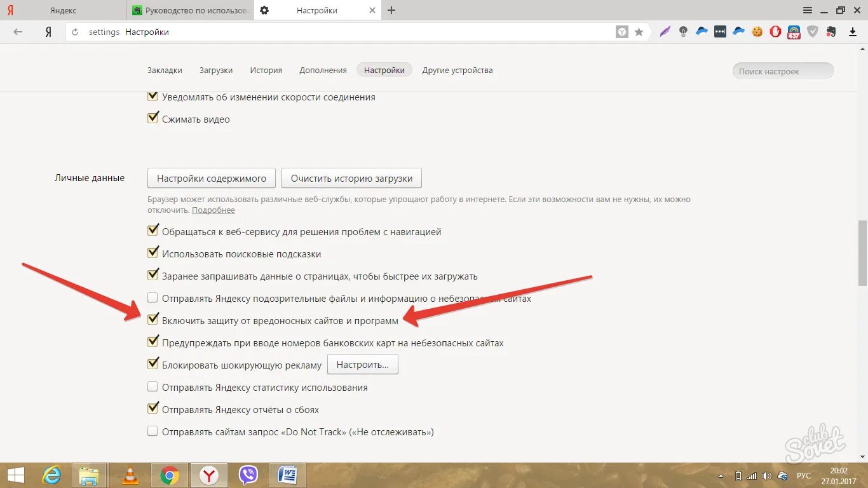The image size is (868, 488).
Task: Click the volume icon in system tray
Action: (768, 475)
